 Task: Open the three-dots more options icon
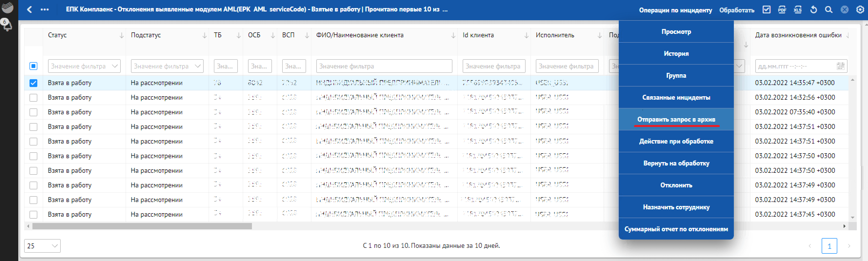[x=44, y=10]
